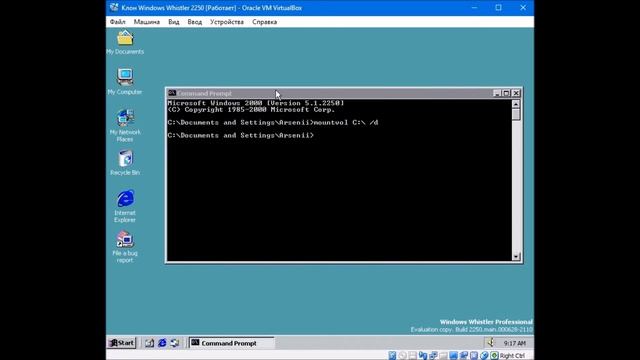Select the Internet Explorer desktop icon

125,206
